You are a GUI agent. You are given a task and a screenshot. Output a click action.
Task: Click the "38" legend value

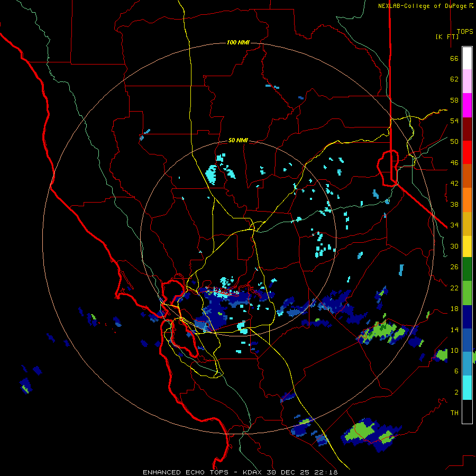(x=454, y=204)
